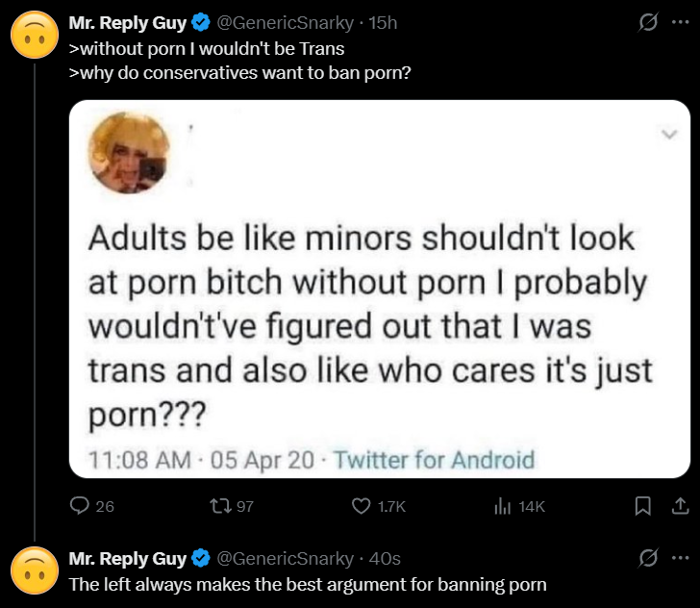The image size is (700, 608).
Task: Click the Grok icon on second tweet
Action: tap(646, 559)
